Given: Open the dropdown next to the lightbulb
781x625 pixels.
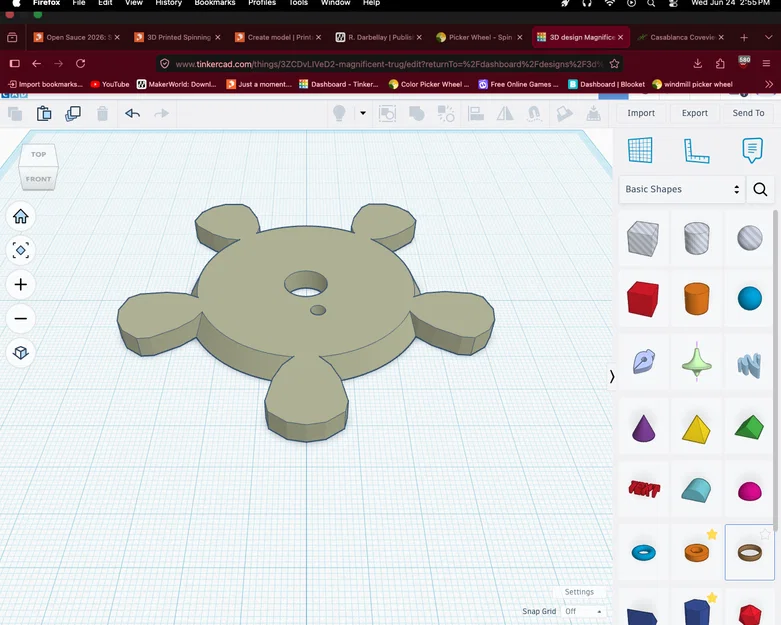Looking at the screenshot, I should click(363, 113).
